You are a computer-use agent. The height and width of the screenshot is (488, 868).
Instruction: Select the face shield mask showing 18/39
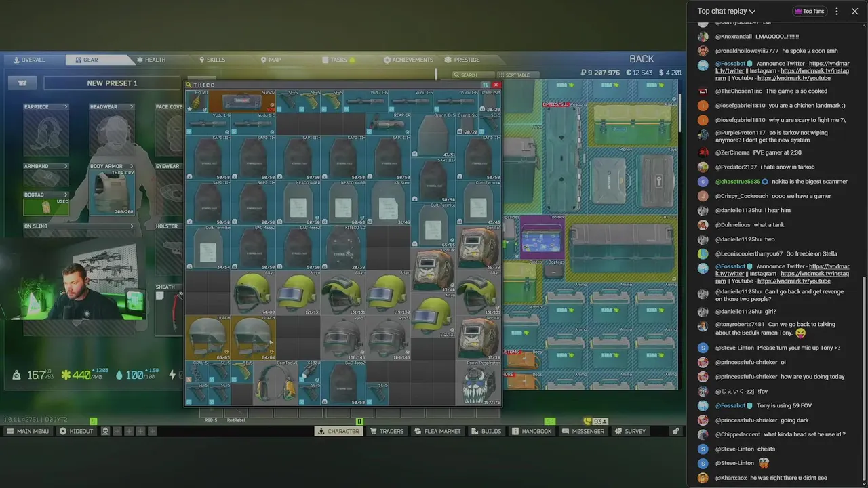coord(479,338)
